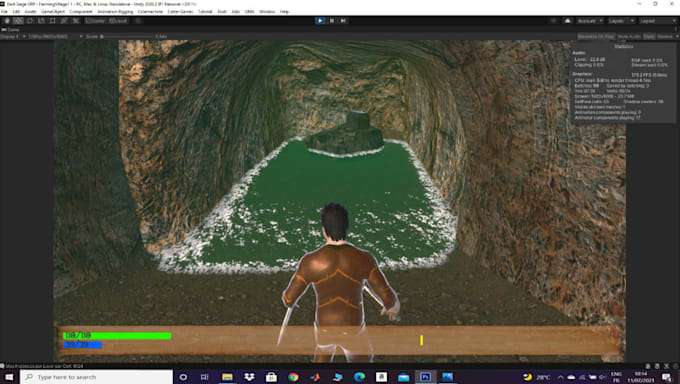Pause the running game

[332, 21]
